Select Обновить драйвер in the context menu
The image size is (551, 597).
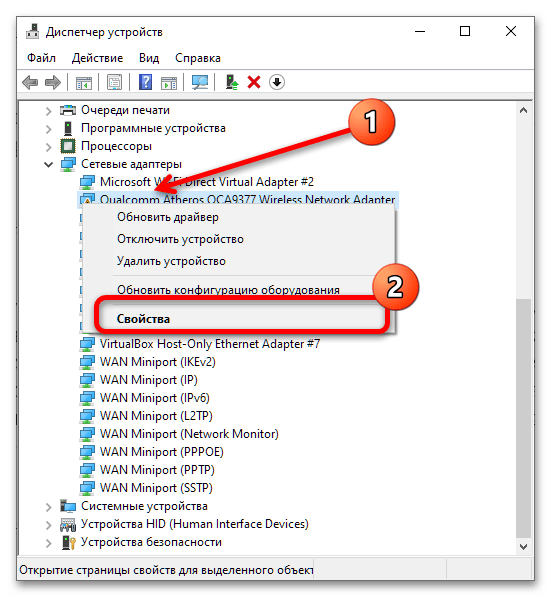(168, 217)
